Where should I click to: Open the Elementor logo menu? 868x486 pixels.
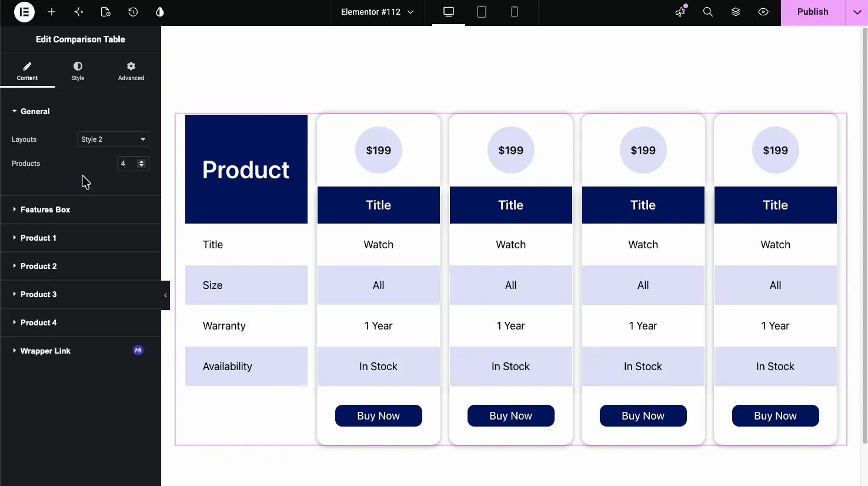point(24,12)
